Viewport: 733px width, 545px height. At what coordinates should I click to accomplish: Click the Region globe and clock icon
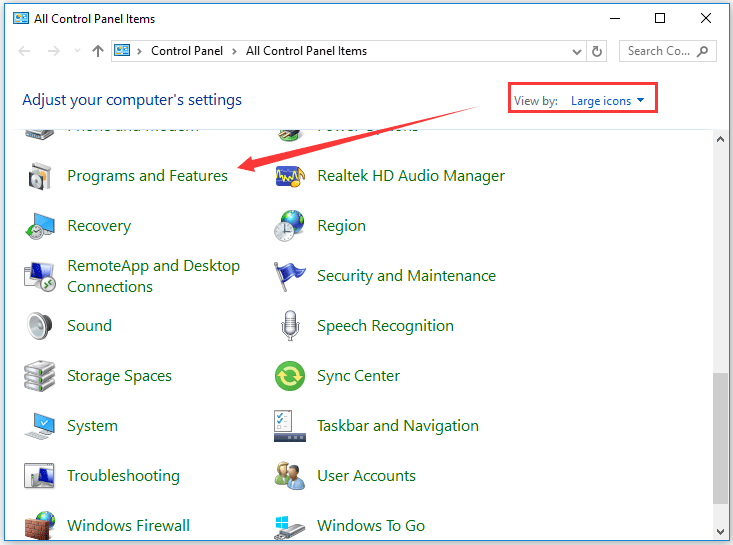(x=289, y=226)
